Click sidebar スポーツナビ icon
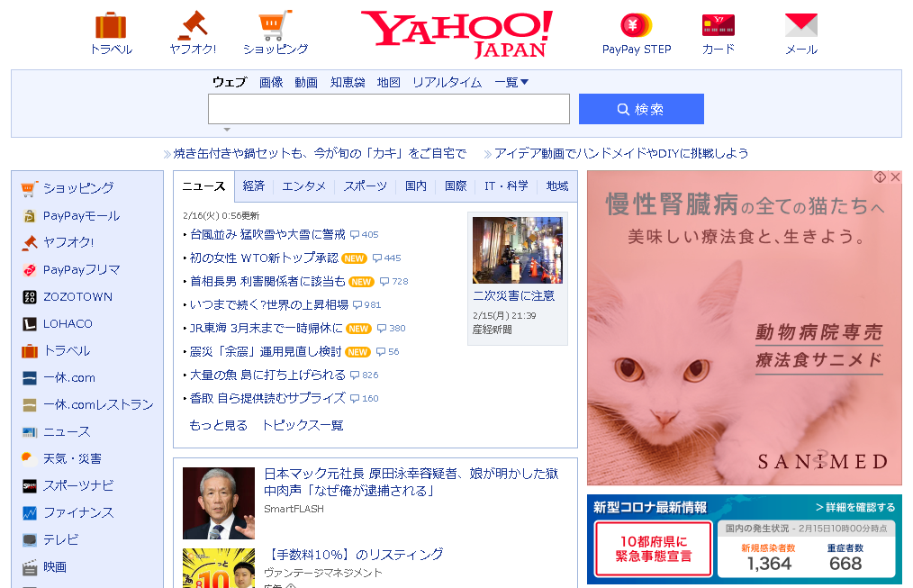913x588 pixels. tap(29, 486)
